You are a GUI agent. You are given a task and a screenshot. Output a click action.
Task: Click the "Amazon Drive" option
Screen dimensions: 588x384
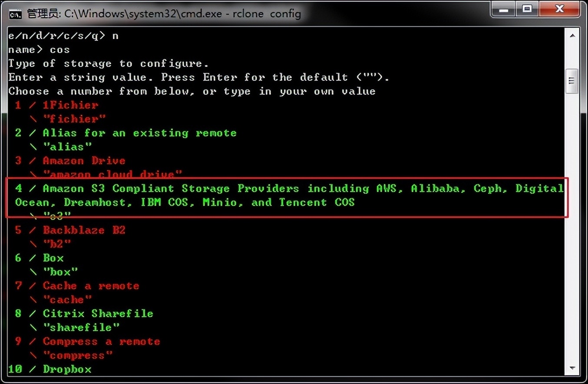click(x=83, y=160)
